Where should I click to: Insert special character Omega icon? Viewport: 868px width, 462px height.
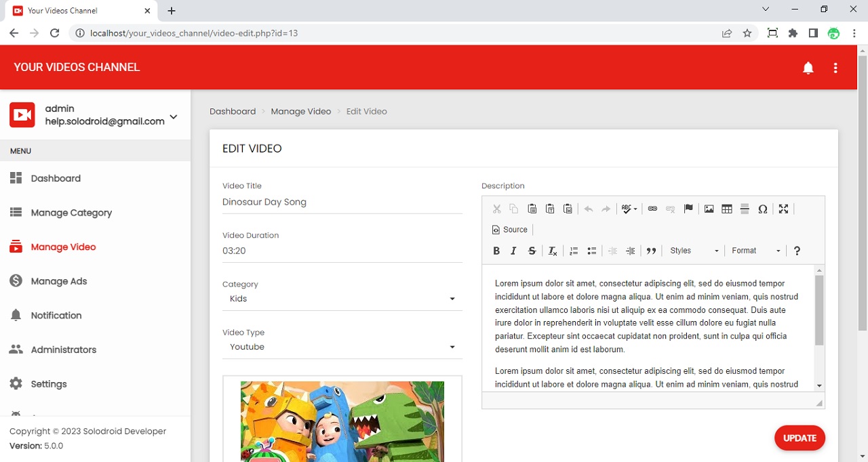pyautogui.click(x=763, y=209)
